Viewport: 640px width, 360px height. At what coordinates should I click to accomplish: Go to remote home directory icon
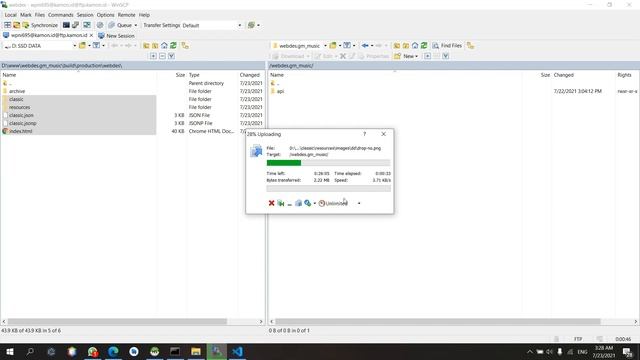415,46
